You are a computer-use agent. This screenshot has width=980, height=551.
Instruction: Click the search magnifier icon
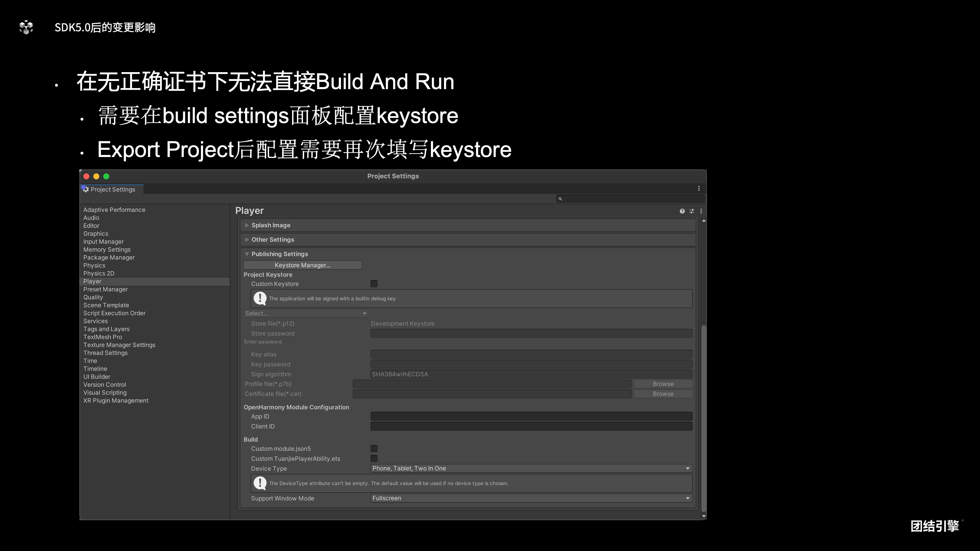[x=560, y=199]
